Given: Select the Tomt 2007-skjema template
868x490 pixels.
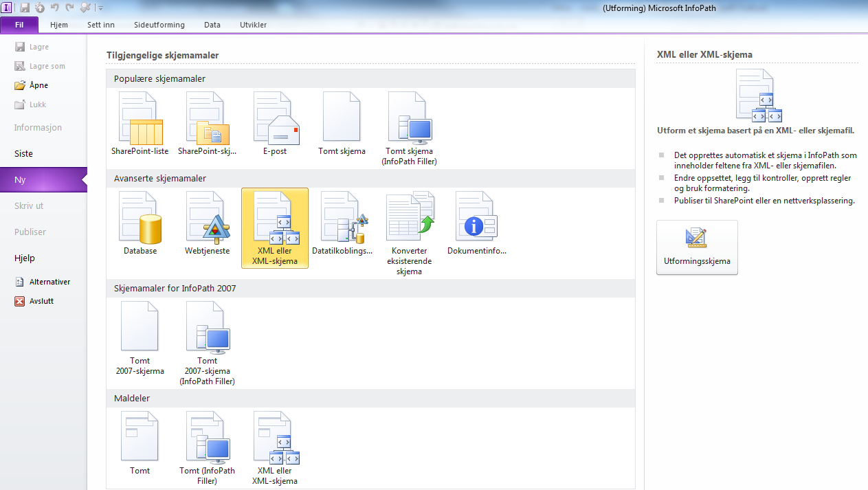Looking at the screenshot, I should coord(140,338).
